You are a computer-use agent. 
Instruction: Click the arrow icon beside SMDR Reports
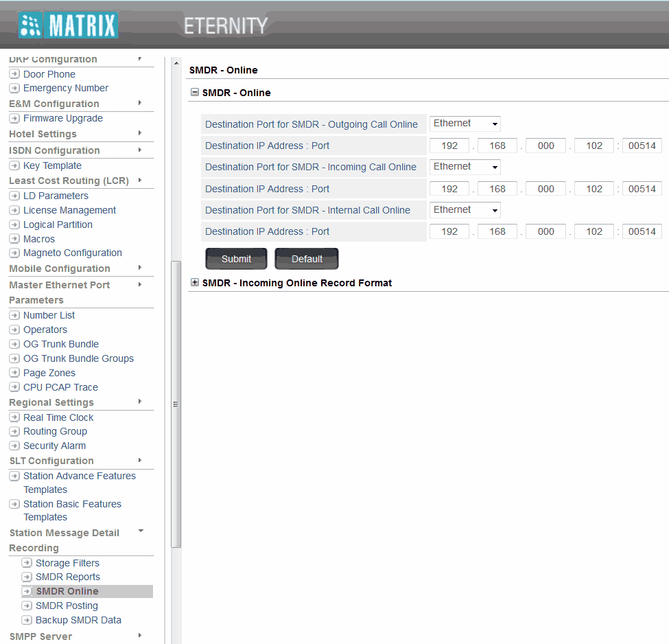tap(27, 577)
